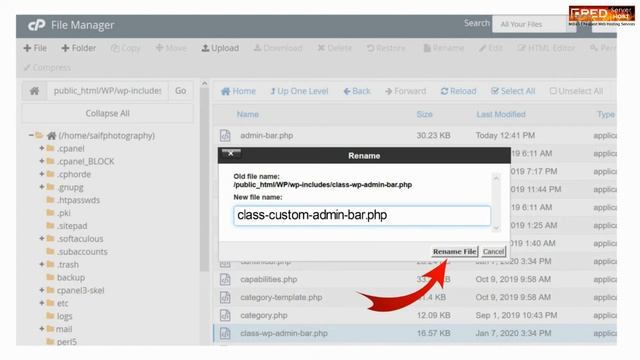Screen dimensions: 640x360
Task: Click the cPanel logo icon
Action: 36,25
